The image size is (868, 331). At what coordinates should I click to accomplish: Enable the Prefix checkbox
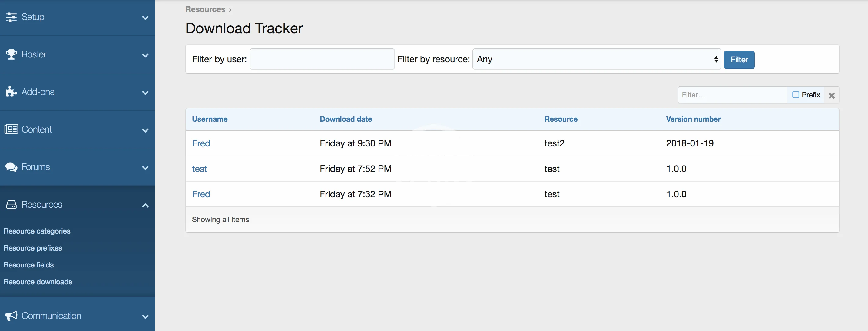click(x=796, y=95)
